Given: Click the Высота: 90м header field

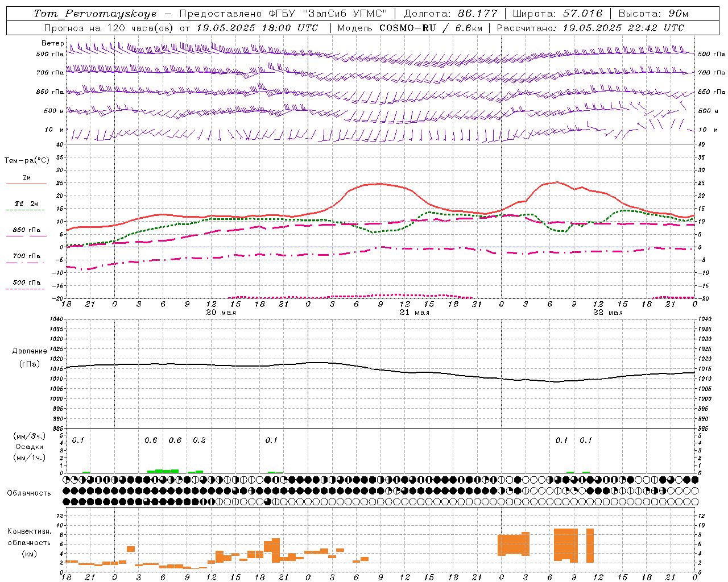Looking at the screenshot, I should (653, 14).
